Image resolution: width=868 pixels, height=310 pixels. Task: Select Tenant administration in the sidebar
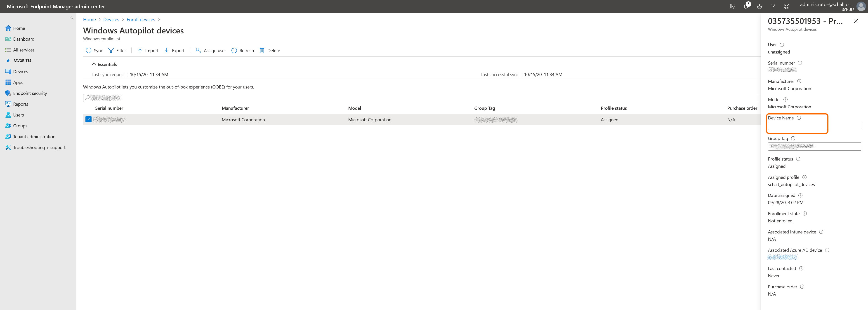pyautogui.click(x=34, y=137)
